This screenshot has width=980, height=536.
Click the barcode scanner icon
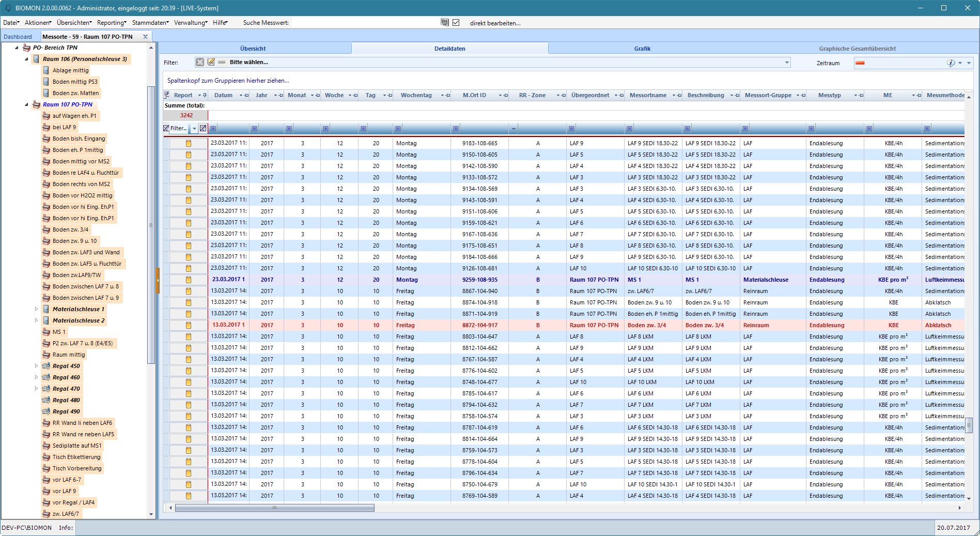(445, 22)
